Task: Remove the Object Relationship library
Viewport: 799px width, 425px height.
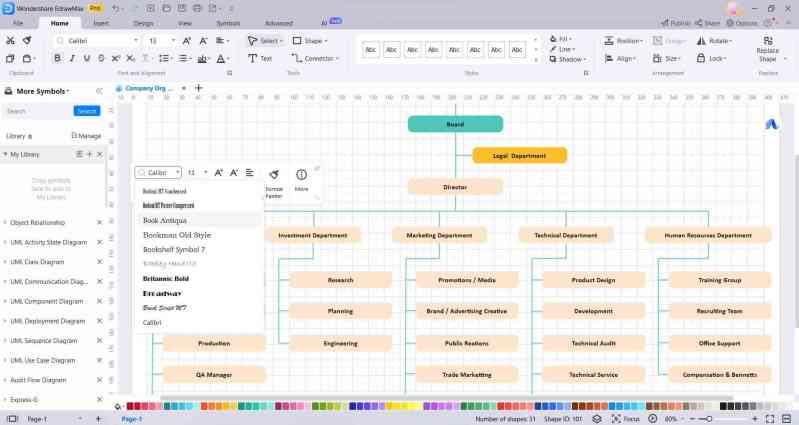Action: (x=99, y=223)
